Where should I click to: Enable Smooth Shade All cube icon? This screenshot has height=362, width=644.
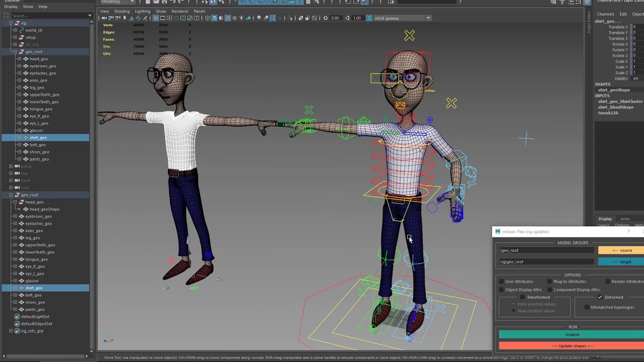214,18
